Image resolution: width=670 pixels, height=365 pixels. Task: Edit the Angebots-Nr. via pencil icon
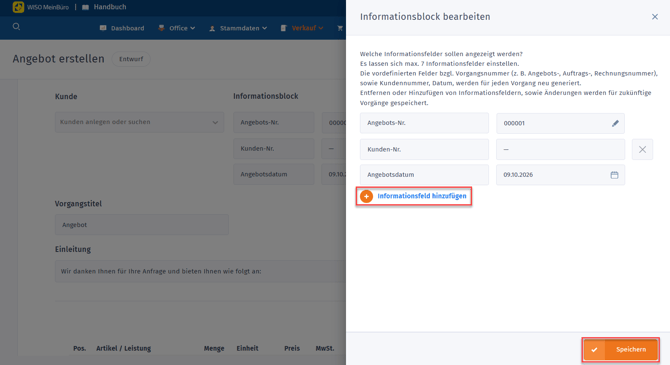pos(615,123)
